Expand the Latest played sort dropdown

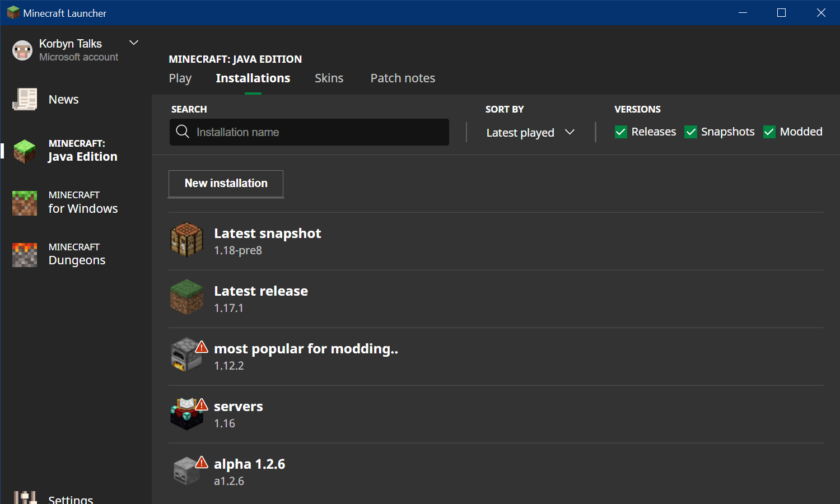530,133
